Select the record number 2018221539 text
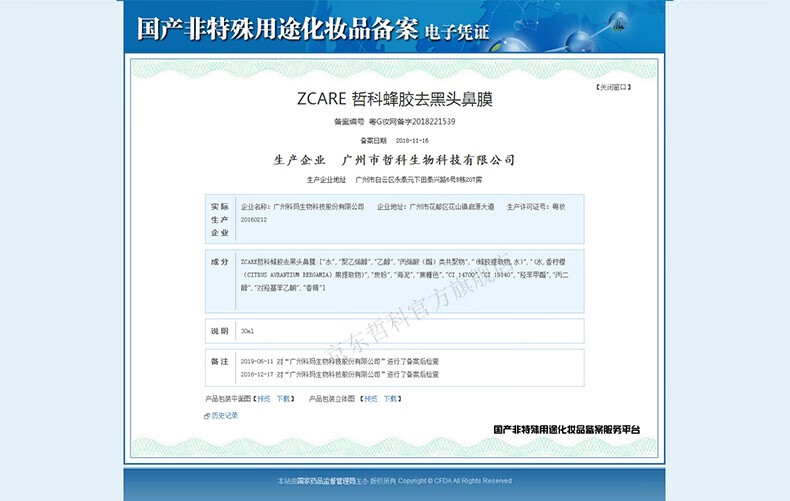The height and width of the screenshot is (501, 790). 434,121
